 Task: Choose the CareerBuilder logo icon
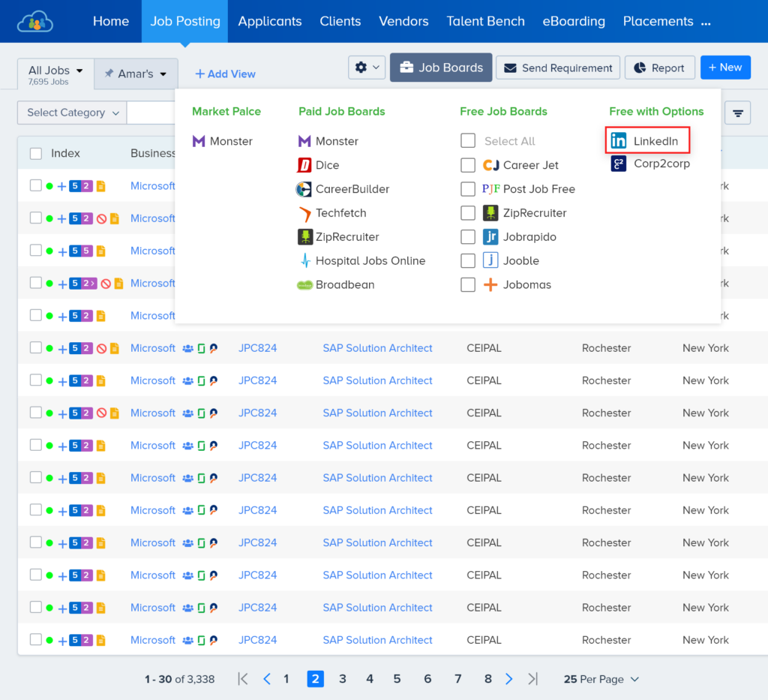click(304, 189)
